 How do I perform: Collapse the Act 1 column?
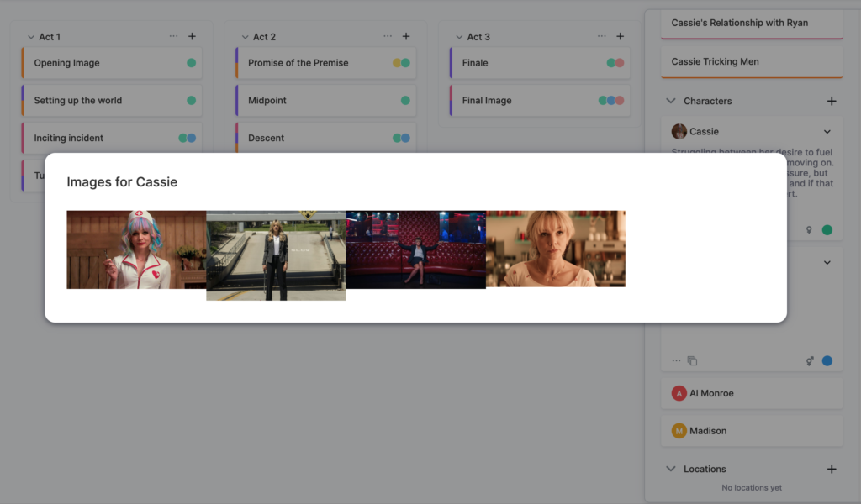(x=31, y=37)
